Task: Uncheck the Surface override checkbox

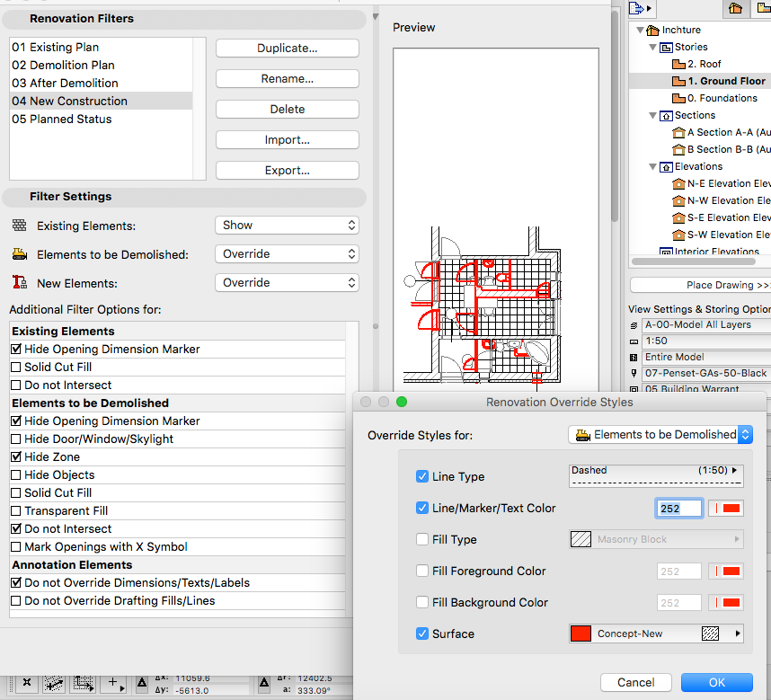Action: [x=421, y=634]
